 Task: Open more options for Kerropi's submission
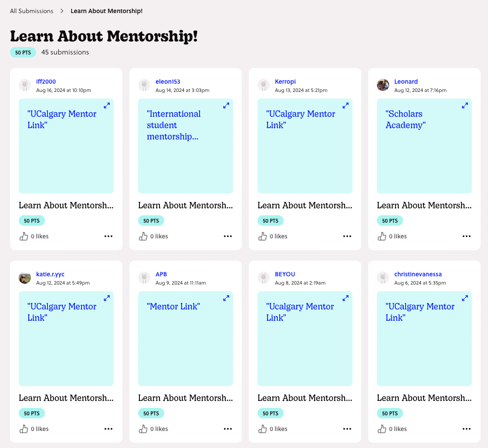pos(347,236)
